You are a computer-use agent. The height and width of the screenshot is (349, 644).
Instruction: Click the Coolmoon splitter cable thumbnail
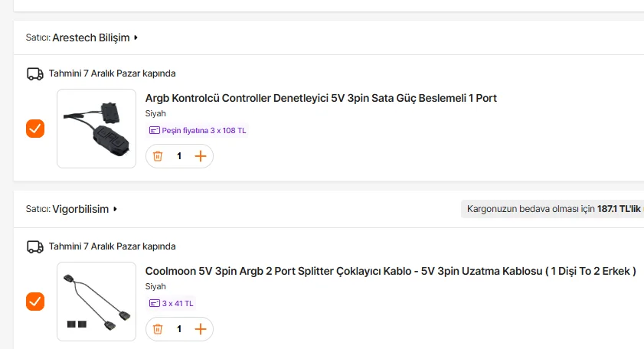point(96,302)
